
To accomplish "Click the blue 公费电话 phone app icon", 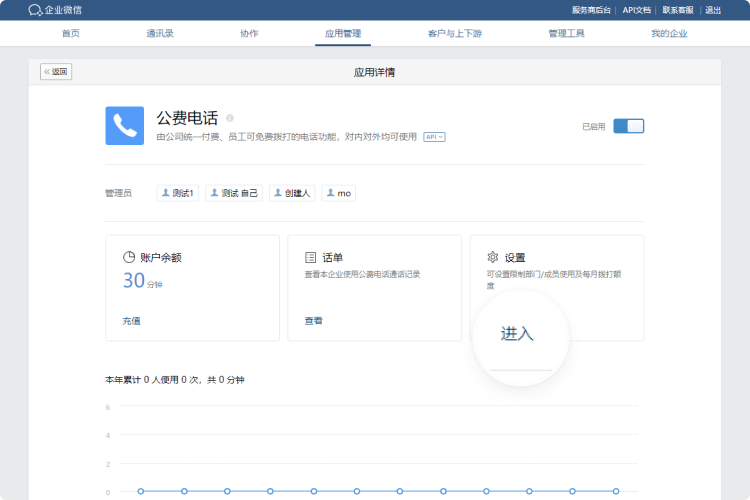I will click(124, 126).
